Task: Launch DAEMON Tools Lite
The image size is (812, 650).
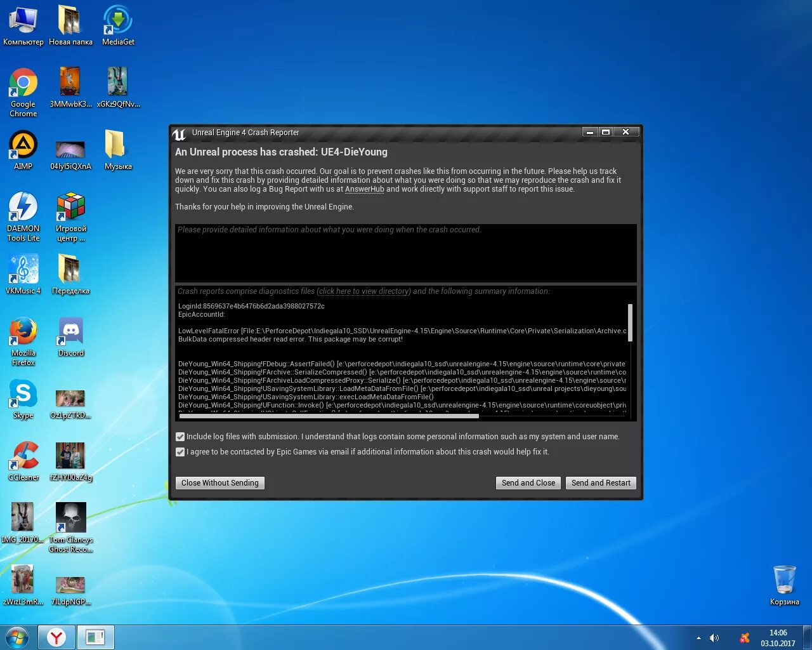Action: [23, 217]
